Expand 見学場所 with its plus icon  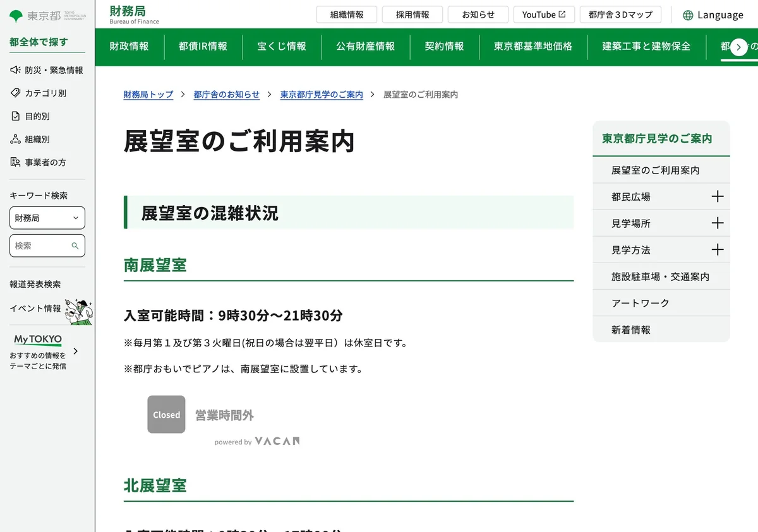pos(717,223)
